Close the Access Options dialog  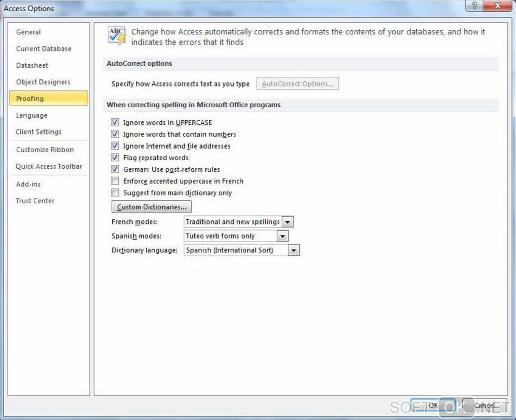click(497, 6)
